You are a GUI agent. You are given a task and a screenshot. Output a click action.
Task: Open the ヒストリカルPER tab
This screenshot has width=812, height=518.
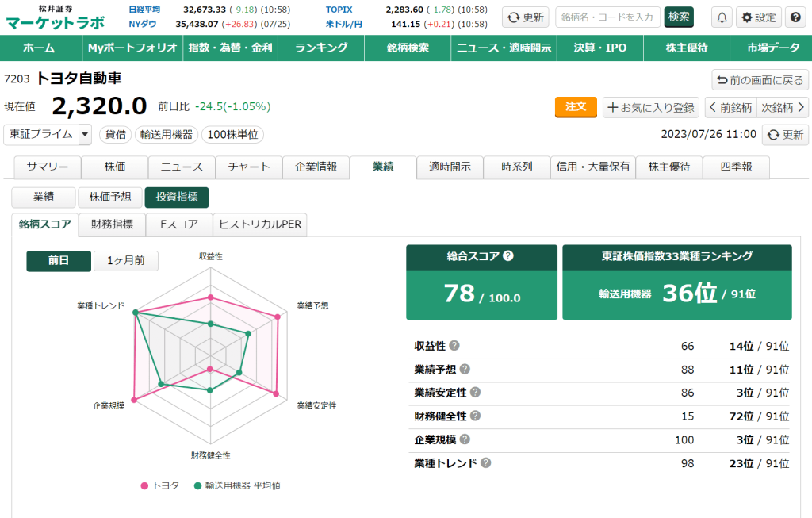(x=260, y=224)
